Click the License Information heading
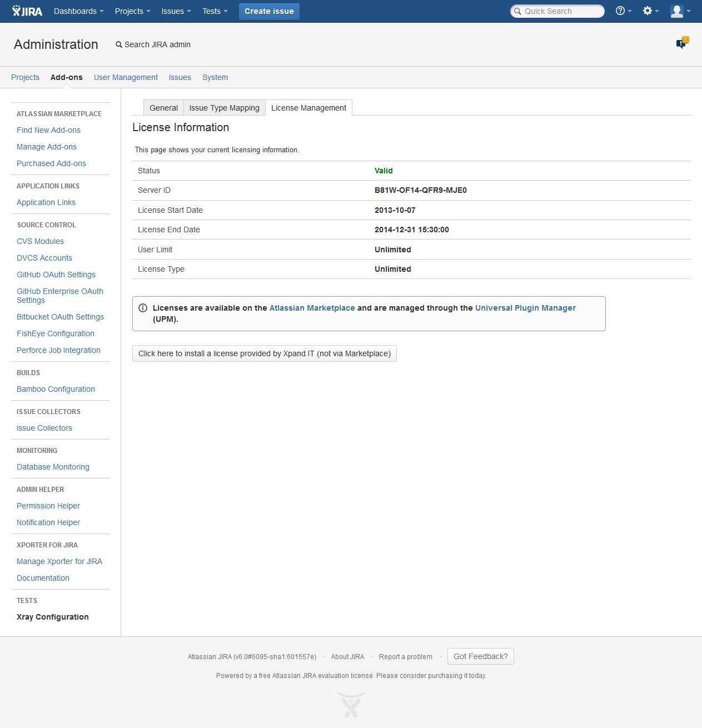Screen dimensions: 702x728 click(181, 127)
